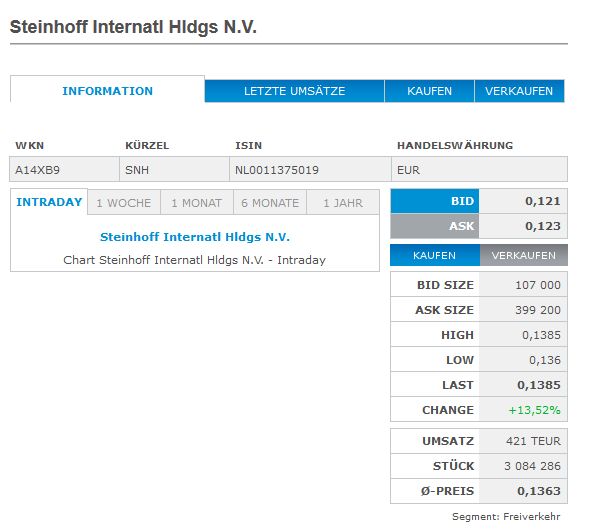The width and height of the screenshot is (592, 531).
Task: Click the LOW value 0,136
Action: click(x=545, y=360)
